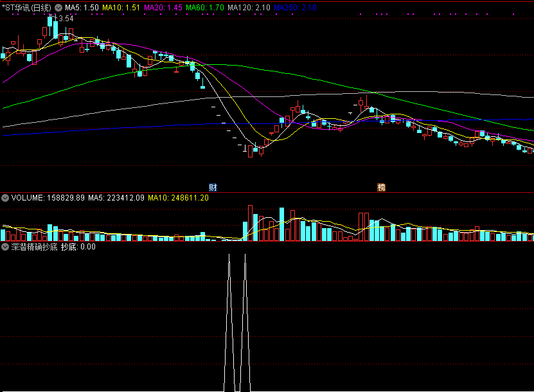Viewport: 534px width, 392px height.
Task: Click the MA5: 1.50 price label
Action: 82,8
